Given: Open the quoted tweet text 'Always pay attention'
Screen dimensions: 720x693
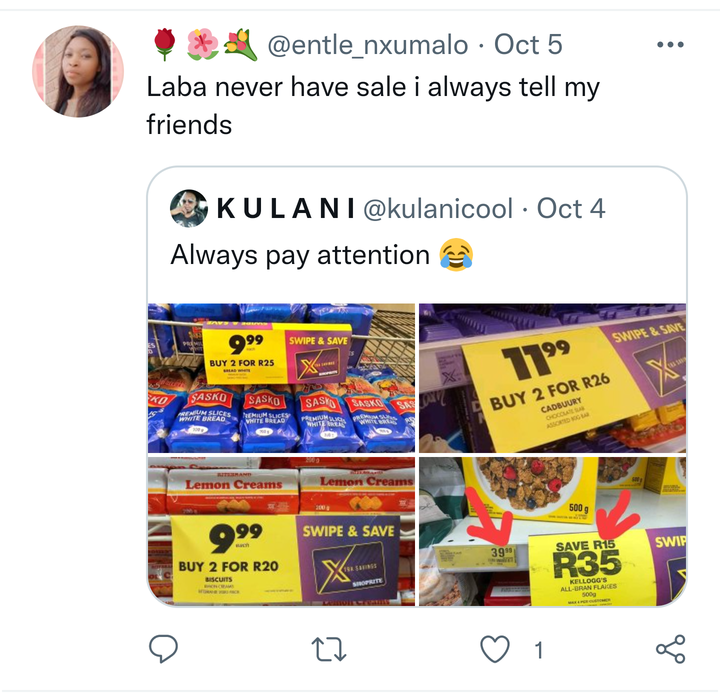Looking at the screenshot, I should [x=300, y=255].
